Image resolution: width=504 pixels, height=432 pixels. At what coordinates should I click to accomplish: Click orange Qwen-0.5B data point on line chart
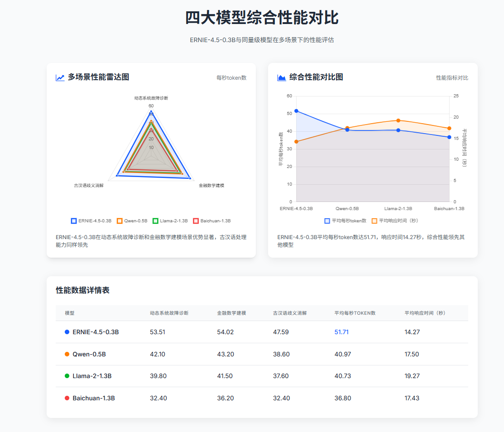(x=347, y=128)
